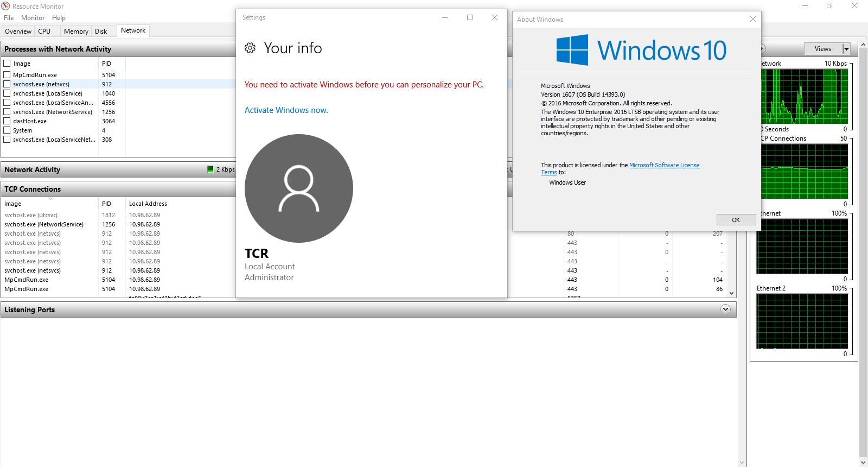Switch to the Disk tab
This screenshot has height=467, width=868.
(101, 31)
